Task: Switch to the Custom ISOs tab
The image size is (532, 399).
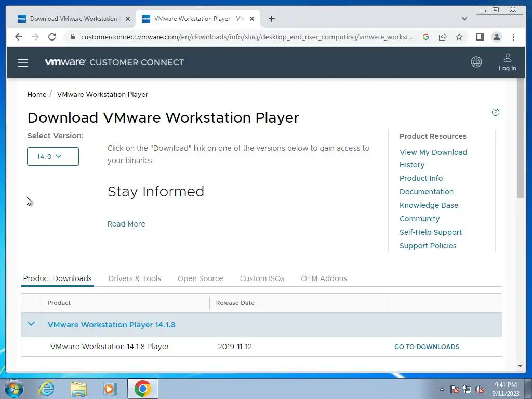Action: [x=262, y=278]
